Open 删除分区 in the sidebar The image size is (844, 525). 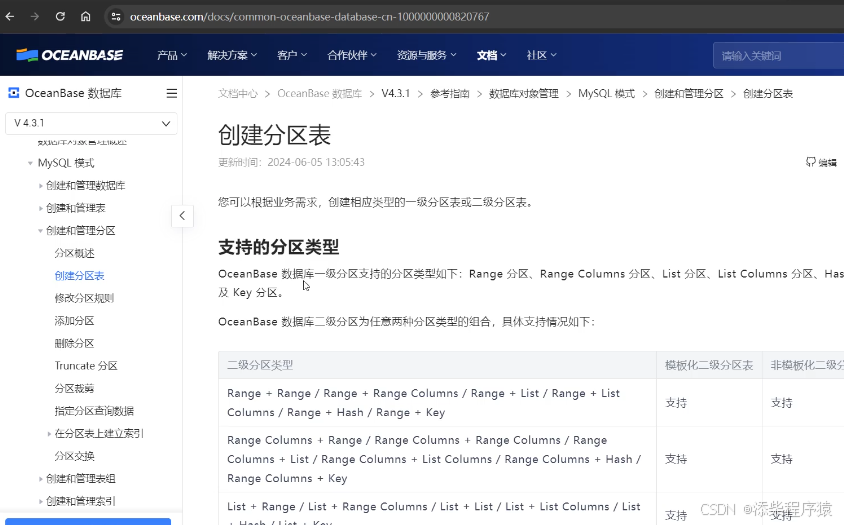(x=74, y=344)
